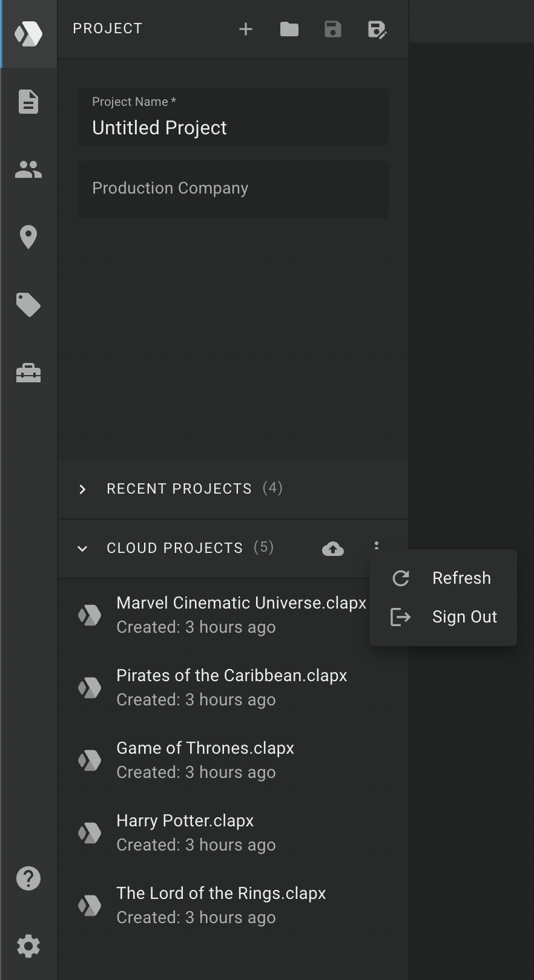Open the locations pin sidebar icon

pyautogui.click(x=28, y=237)
